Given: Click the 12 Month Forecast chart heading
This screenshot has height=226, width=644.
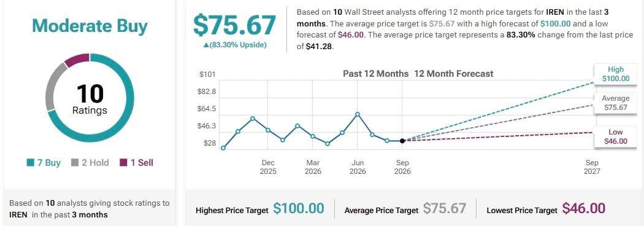Looking at the screenshot, I should pyautogui.click(x=454, y=74).
